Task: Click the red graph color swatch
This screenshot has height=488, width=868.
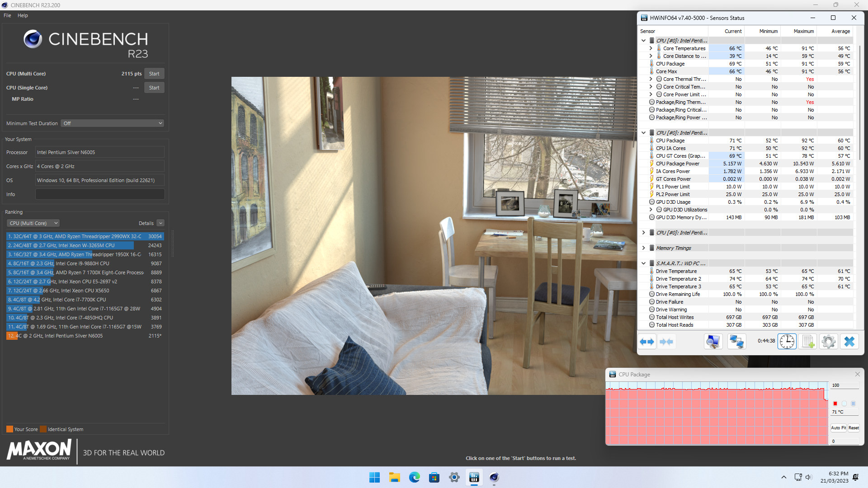Action: [835, 404]
